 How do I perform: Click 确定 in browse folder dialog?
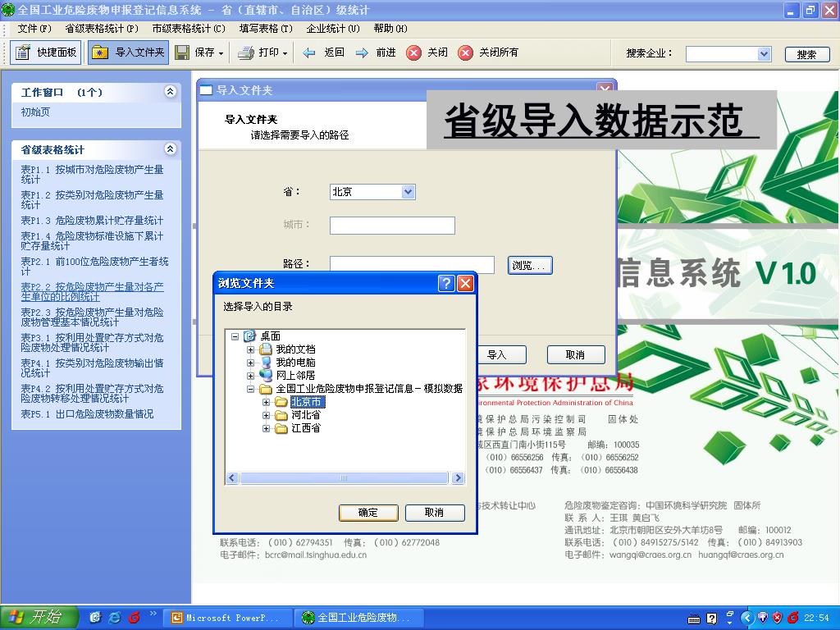[x=368, y=513]
